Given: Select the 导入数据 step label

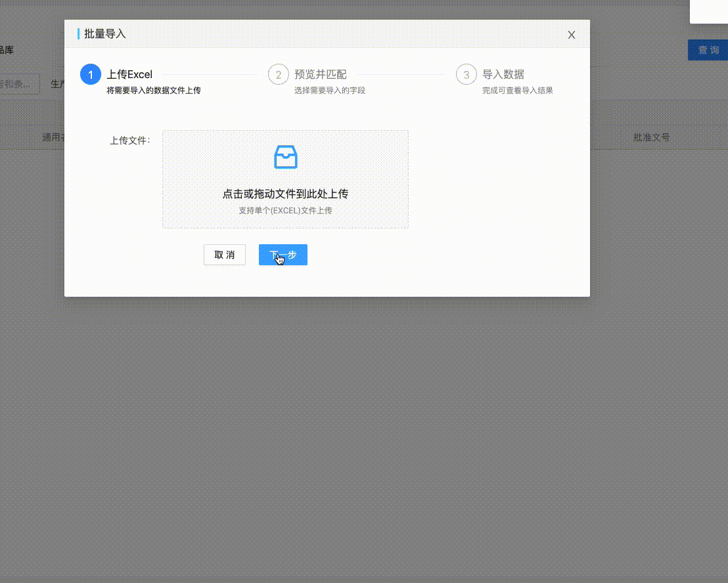Looking at the screenshot, I should tap(502, 75).
